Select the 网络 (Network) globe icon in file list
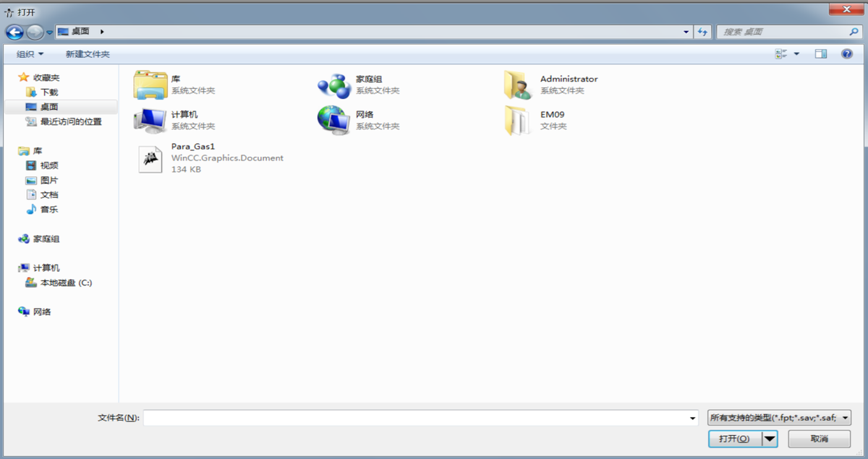 pos(333,120)
